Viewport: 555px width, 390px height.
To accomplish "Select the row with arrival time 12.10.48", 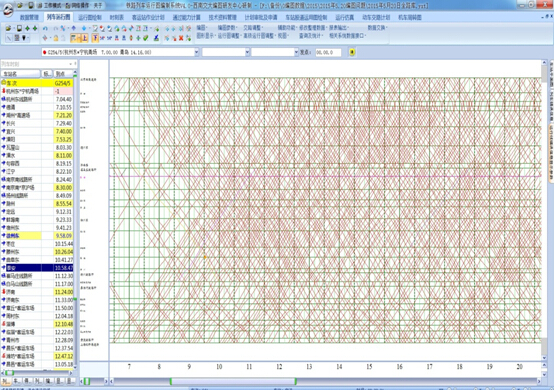I will tap(37, 324).
